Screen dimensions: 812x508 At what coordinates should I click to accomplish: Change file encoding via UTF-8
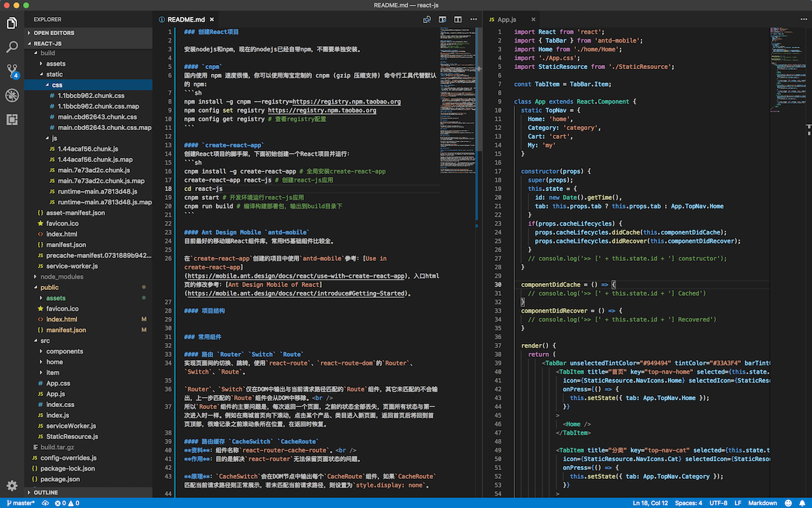[x=717, y=503]
